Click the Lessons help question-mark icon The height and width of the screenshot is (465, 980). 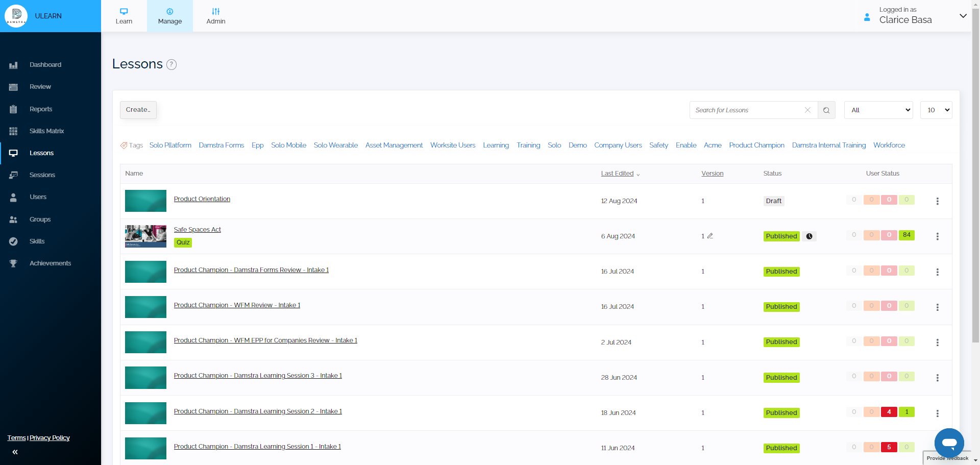tap(171, 64)
